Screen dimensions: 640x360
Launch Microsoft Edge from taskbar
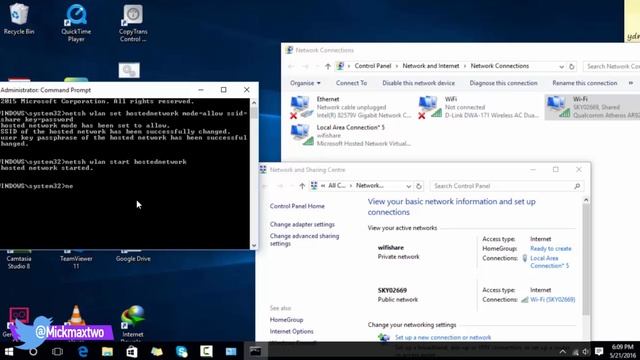coord(83,351)
